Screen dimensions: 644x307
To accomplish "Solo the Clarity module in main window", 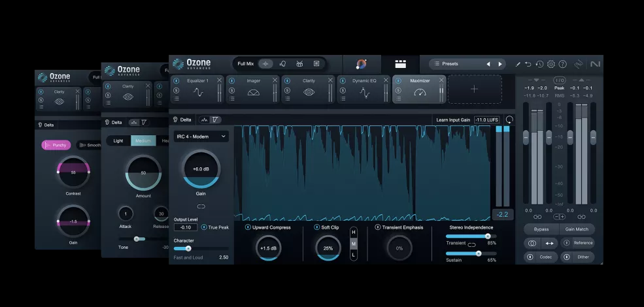I will pos(287,90).
